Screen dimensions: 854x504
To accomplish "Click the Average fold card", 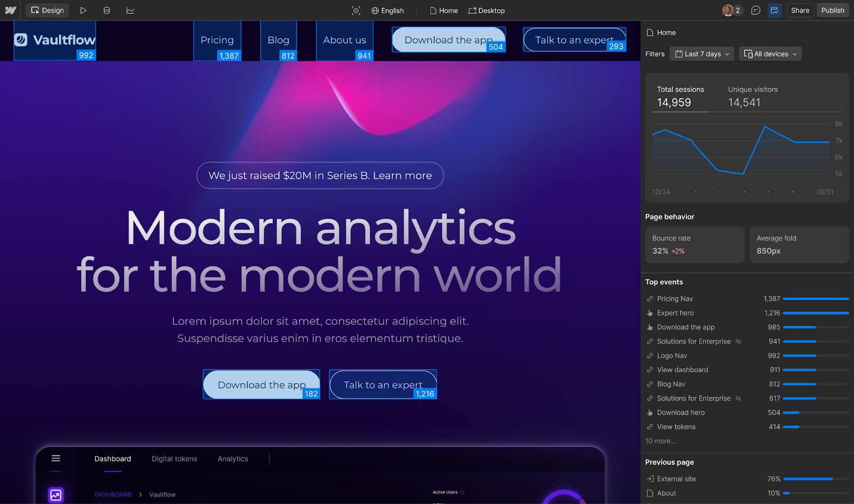I will coord(799,245).
